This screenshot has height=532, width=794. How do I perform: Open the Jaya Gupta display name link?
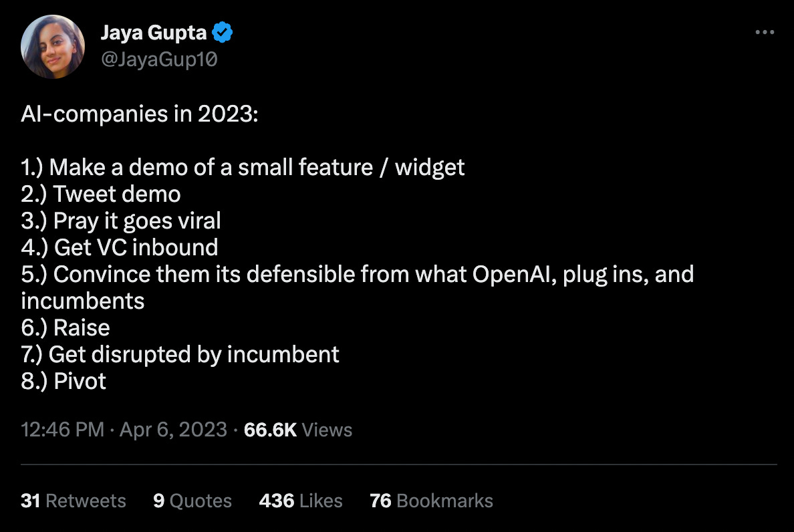(153, 31)
